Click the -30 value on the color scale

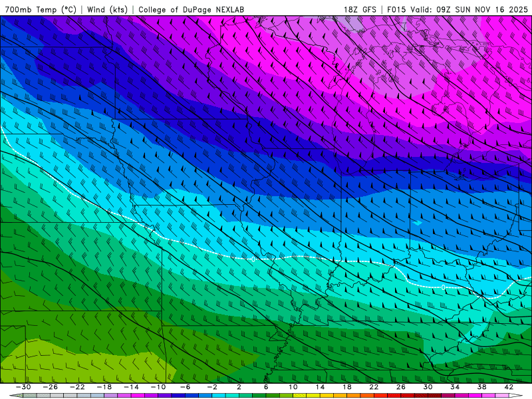tap(23, 387)
